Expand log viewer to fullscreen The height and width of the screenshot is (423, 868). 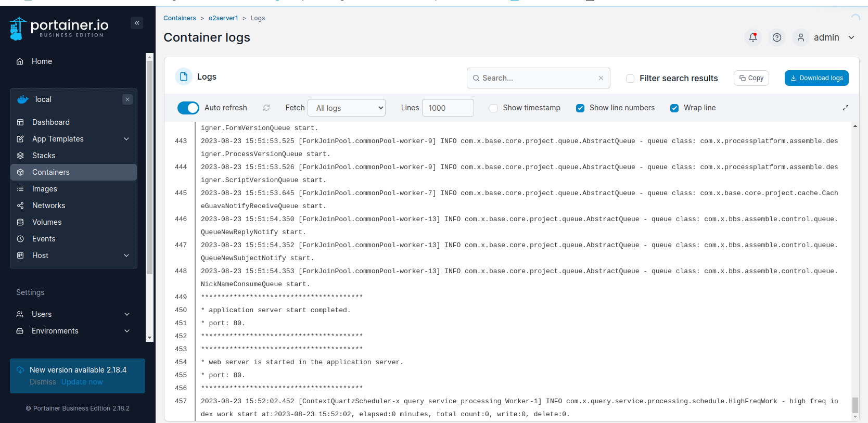pos(846,108)
